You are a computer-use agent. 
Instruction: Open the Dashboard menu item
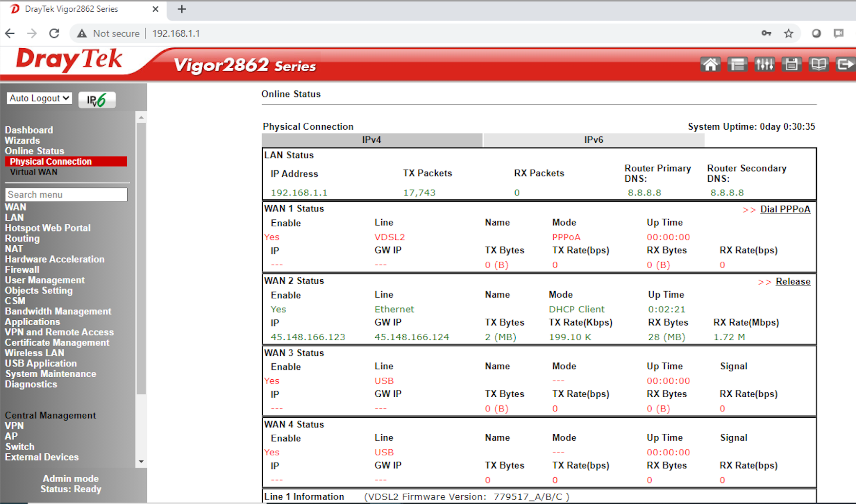tap(29, 130)
